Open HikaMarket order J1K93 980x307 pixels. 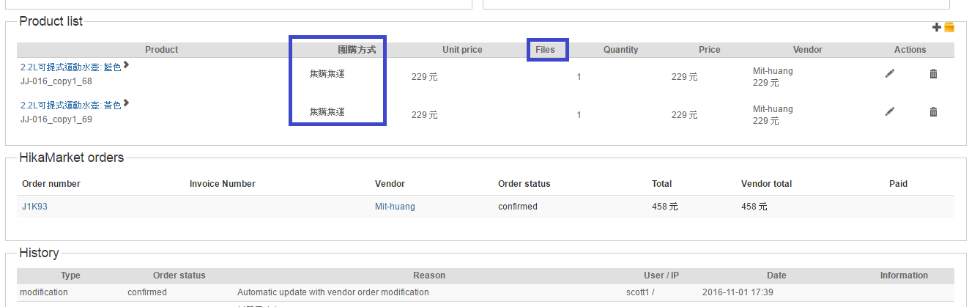pos(34,207)
